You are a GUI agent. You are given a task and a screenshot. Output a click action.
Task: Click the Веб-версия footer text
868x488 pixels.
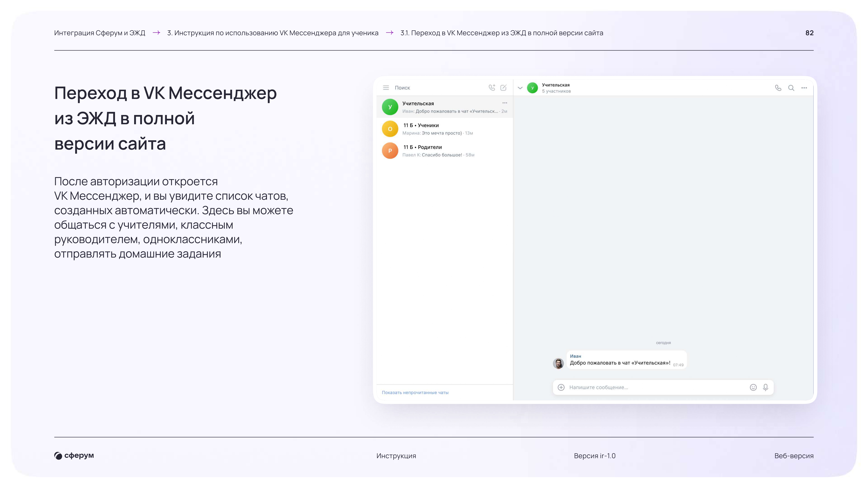794,456
